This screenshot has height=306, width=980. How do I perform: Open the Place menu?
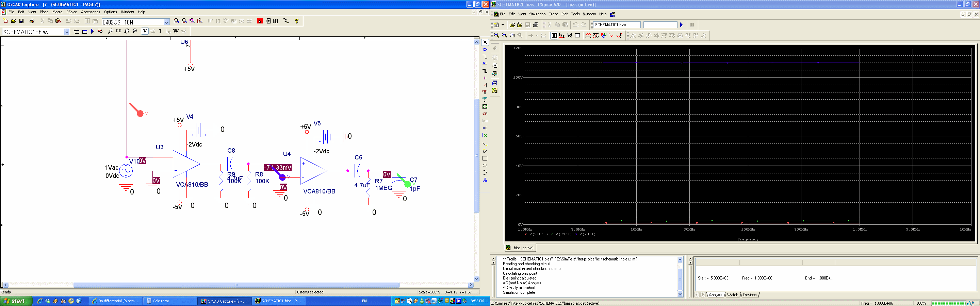[x=44, y=12]
